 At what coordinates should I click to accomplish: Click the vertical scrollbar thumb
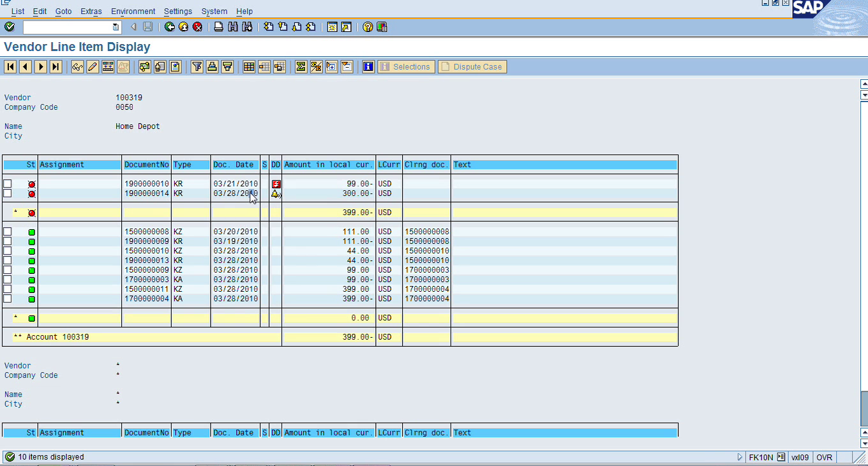pos(864,409)
